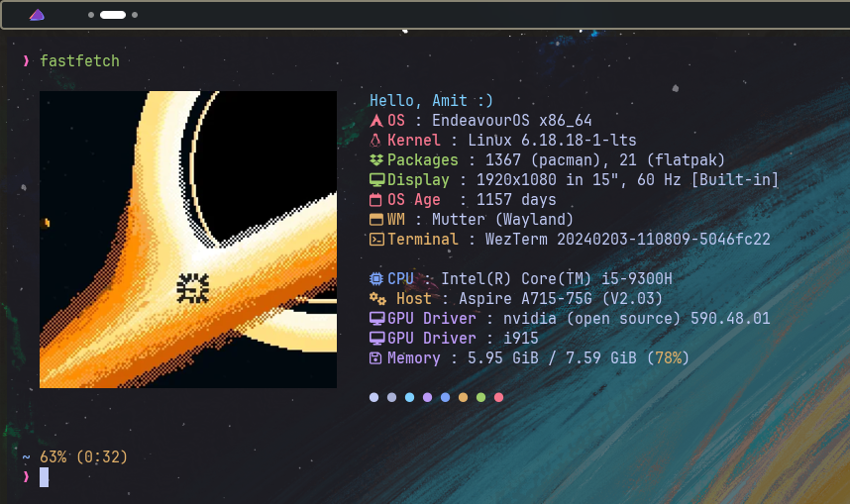Click the monitor icon beside i915 GPU Driver
850x504 pixels.
point(376,339)
